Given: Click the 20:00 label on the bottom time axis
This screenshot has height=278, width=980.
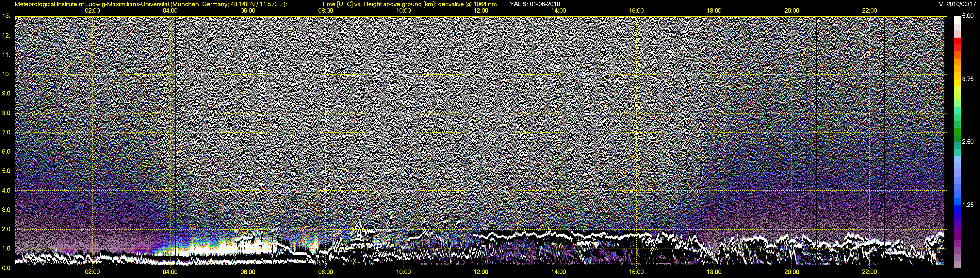Looking at the screenshot, I should (x=792, y=272).
